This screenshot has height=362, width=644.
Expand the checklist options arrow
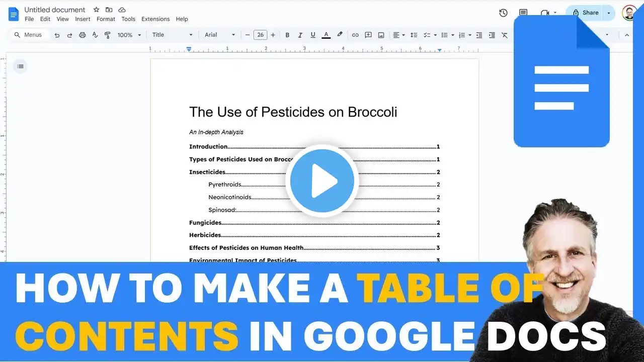click(x=435, y=35)
